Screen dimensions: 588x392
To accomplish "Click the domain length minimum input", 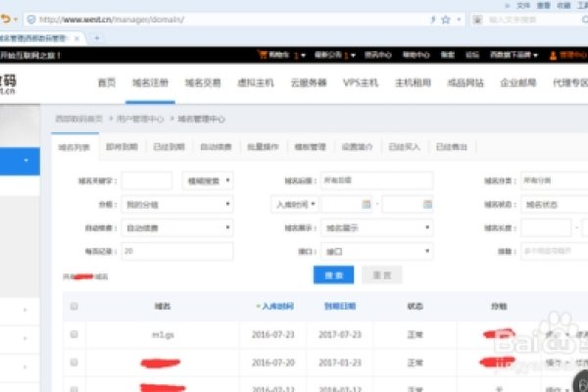I will (x=547, y=227).
